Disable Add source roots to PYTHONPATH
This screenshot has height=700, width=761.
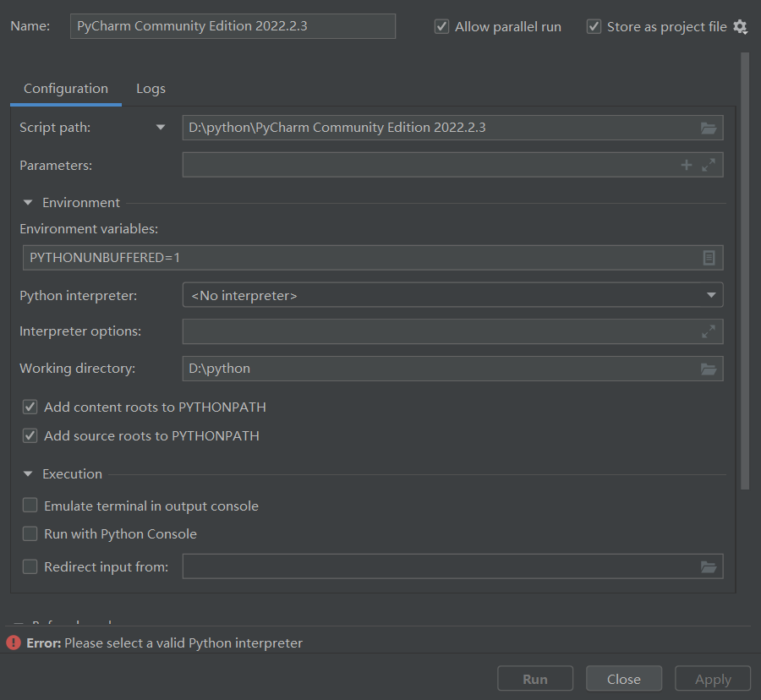(30, 435)
